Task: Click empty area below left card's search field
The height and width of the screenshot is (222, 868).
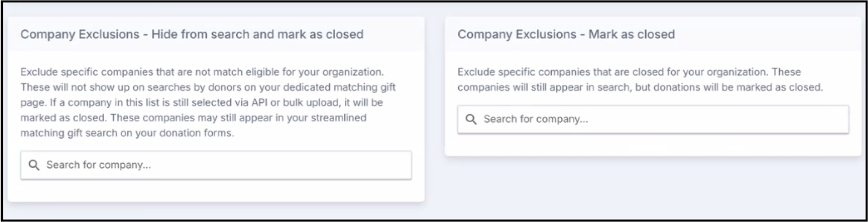Action: pyautogui.click(x=216, y=191)
